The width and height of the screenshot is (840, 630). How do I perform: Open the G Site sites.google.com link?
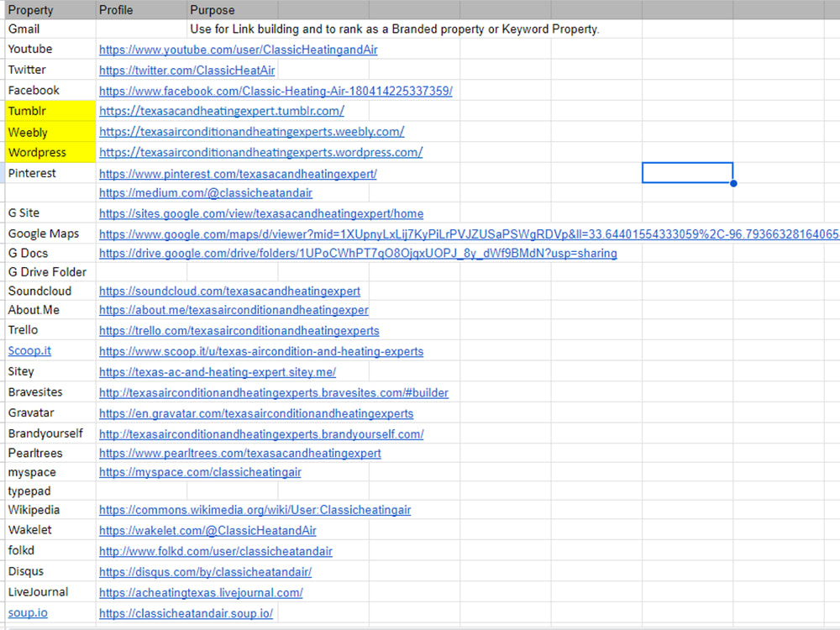click(261, 213)
